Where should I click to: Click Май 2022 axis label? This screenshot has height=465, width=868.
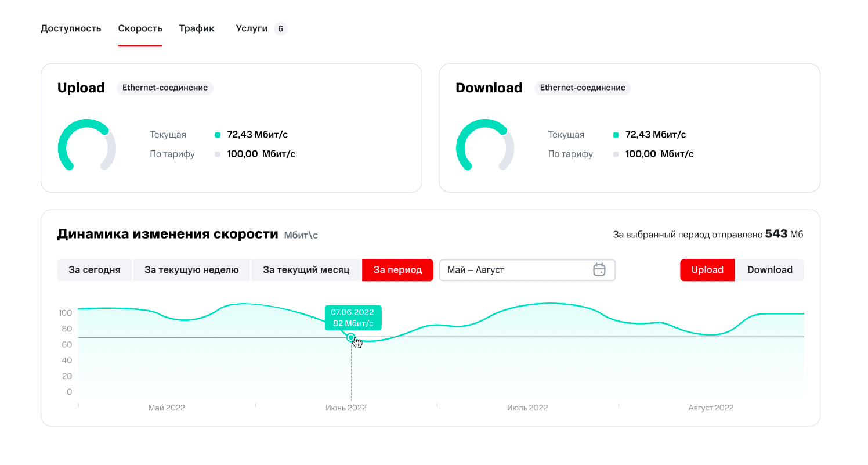167,408
